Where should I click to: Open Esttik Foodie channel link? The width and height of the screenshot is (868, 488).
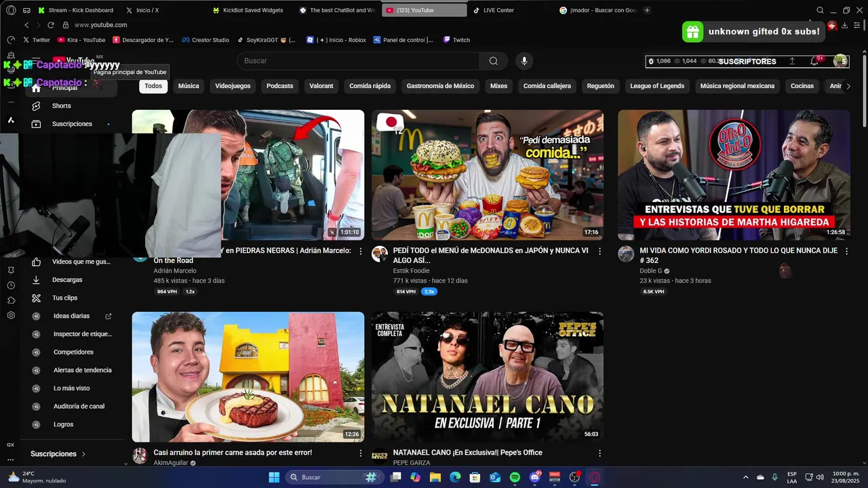coord(411,271)
